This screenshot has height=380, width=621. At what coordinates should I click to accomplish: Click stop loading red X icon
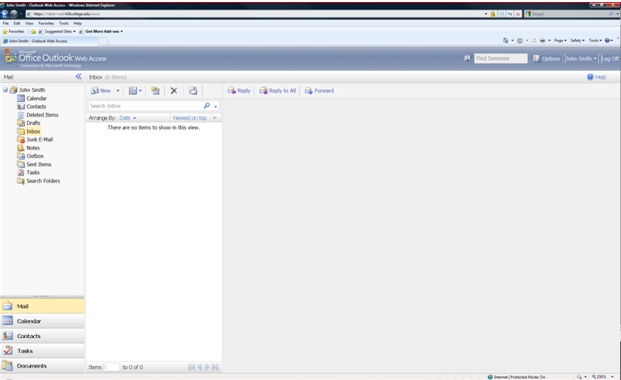click(x=518, y=14)
